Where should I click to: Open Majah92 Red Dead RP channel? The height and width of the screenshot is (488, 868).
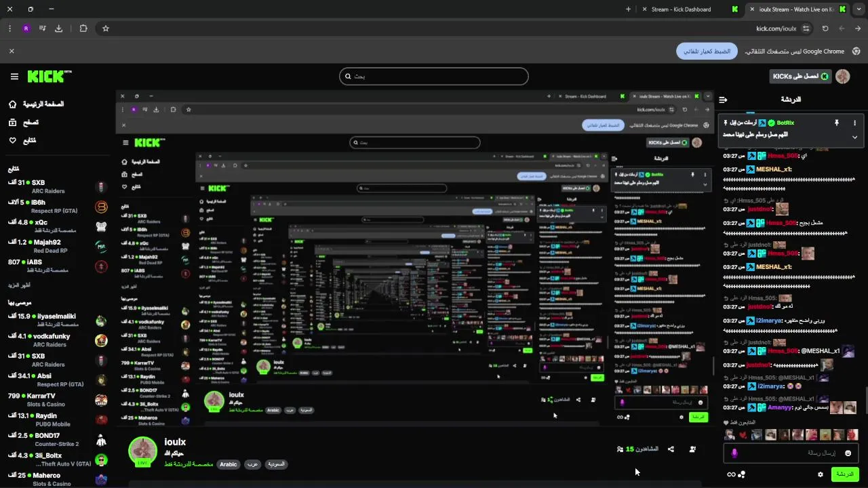58,246
